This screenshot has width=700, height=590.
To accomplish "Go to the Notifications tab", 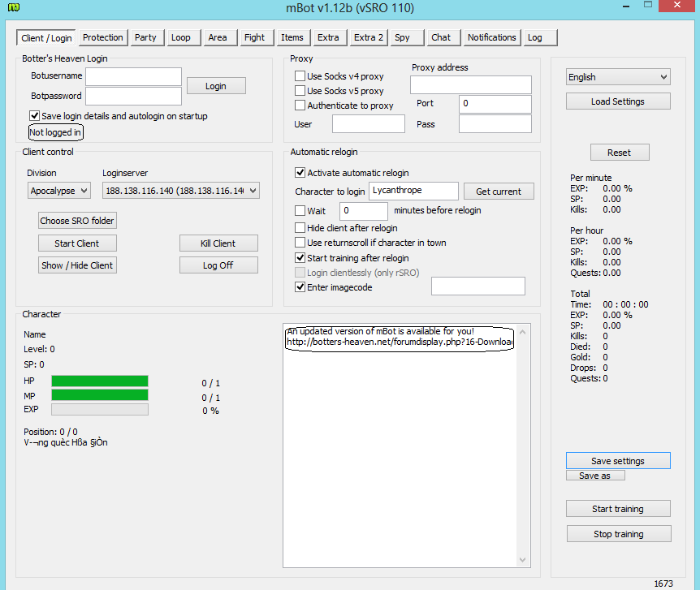I will (x=492, y=37).
